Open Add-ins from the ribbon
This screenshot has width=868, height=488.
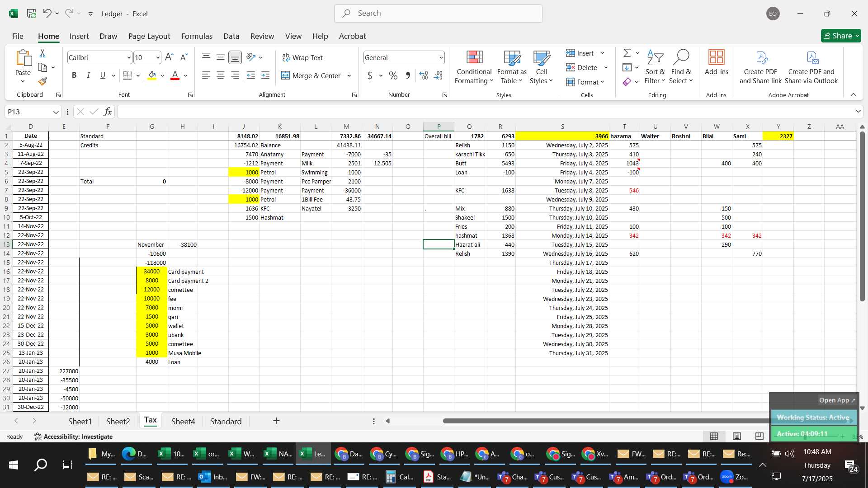tap(717, 62)
